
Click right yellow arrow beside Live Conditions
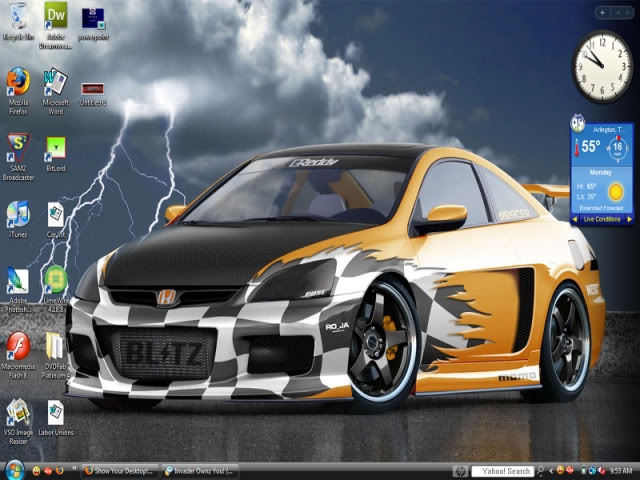coord(629,219)
